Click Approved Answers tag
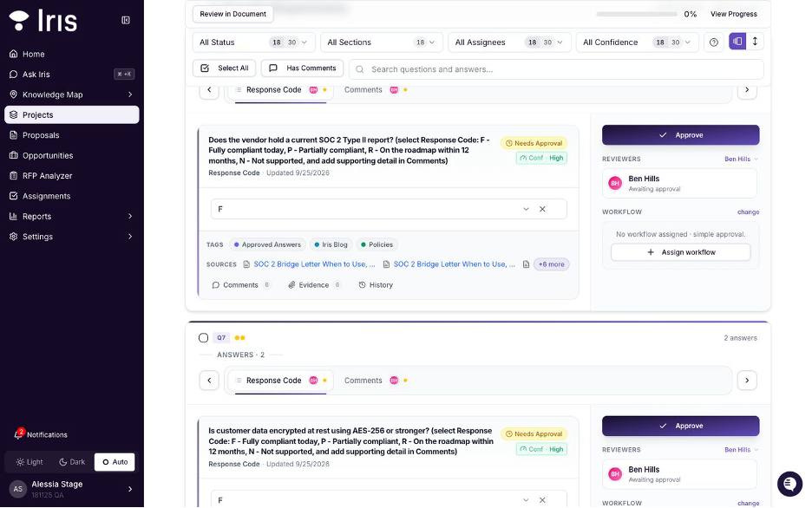Screen dimensions: 812x508 [267, 244]
